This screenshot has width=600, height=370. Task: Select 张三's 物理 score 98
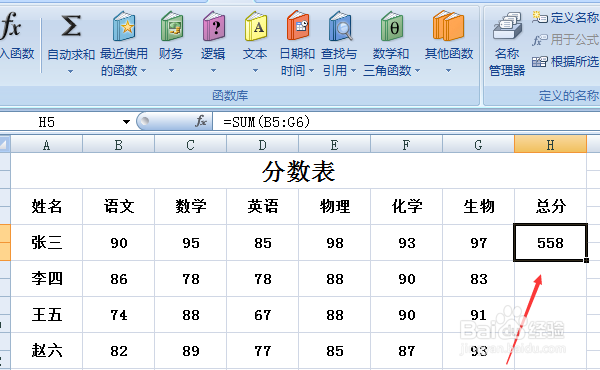coord(334,243)
